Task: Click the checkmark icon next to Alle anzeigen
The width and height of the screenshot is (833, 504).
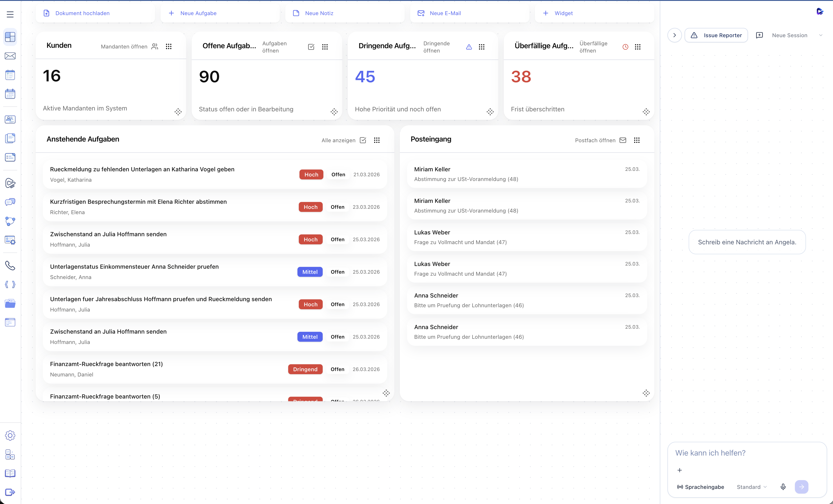Action: click(363, 140)
